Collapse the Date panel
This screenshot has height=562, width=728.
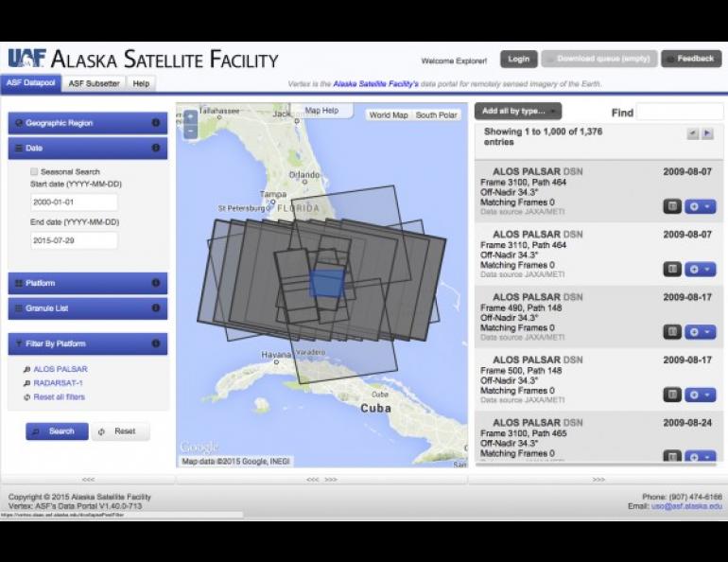pos(88,149)
